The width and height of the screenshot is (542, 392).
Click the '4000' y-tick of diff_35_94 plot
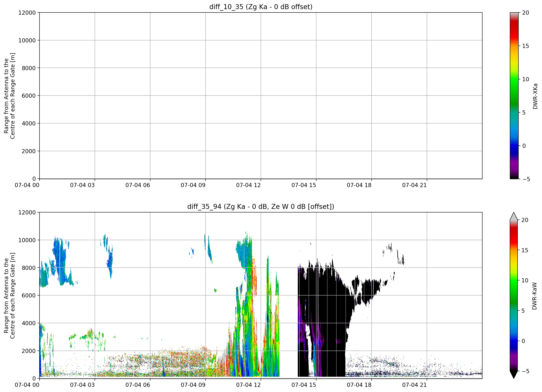click(x=29, y=323)
